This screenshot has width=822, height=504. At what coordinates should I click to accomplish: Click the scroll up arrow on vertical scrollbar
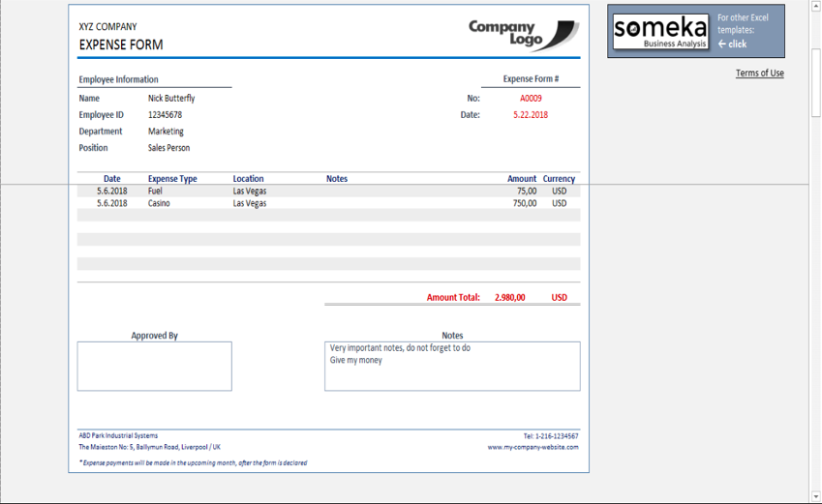click(x=815, y=5)
